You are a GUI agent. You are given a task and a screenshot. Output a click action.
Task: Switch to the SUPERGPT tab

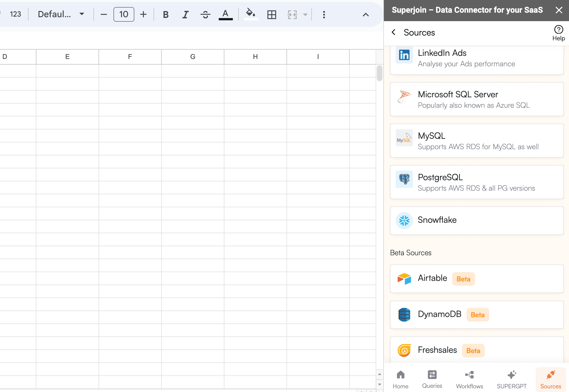(512, 380)
